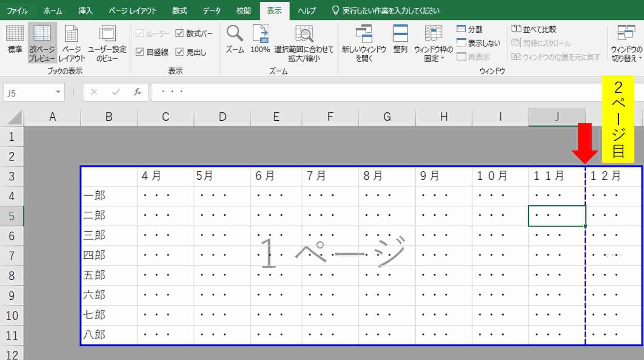This screenshot has height=360, width=644.
Task: Open the ズーム zoom dialog
Action: (x=235, y=39)
